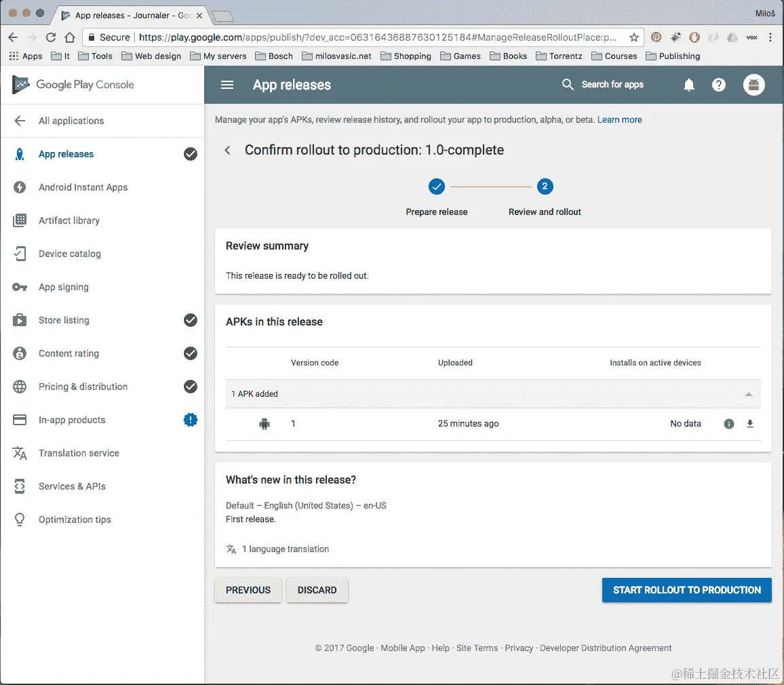784x685 pixels.
Task: Open the Apps grid shortcut
Action: tap(26, 56)
